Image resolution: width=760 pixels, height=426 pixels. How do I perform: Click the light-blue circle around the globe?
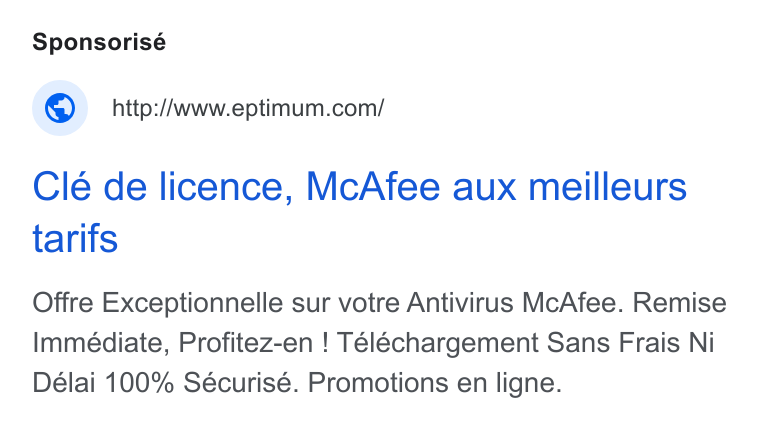point(60,108)
